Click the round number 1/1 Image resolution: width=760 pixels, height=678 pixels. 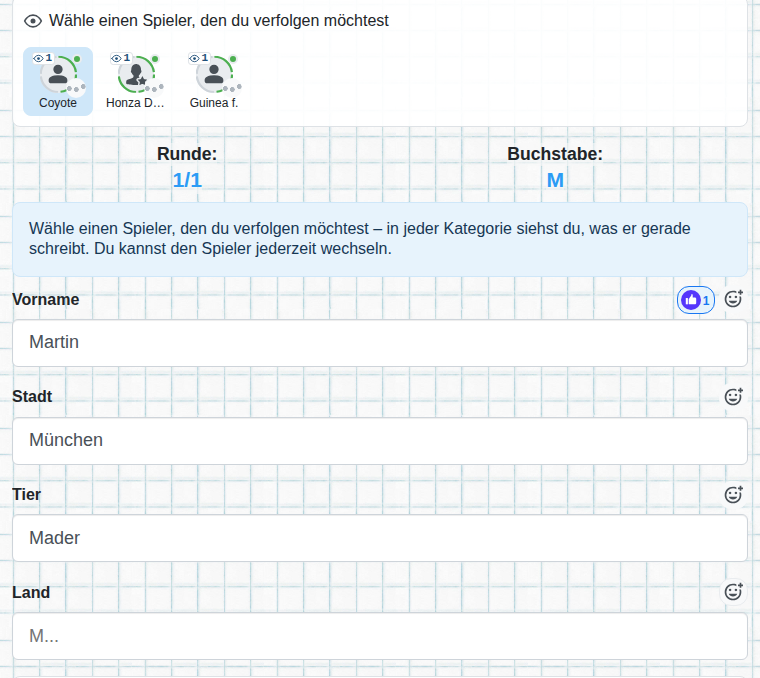[x=187, y=180]
